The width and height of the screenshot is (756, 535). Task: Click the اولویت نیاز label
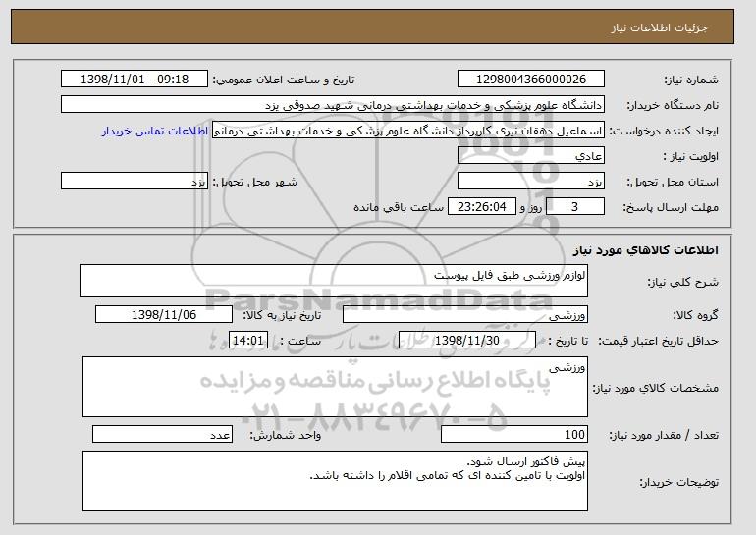point(690,157)
